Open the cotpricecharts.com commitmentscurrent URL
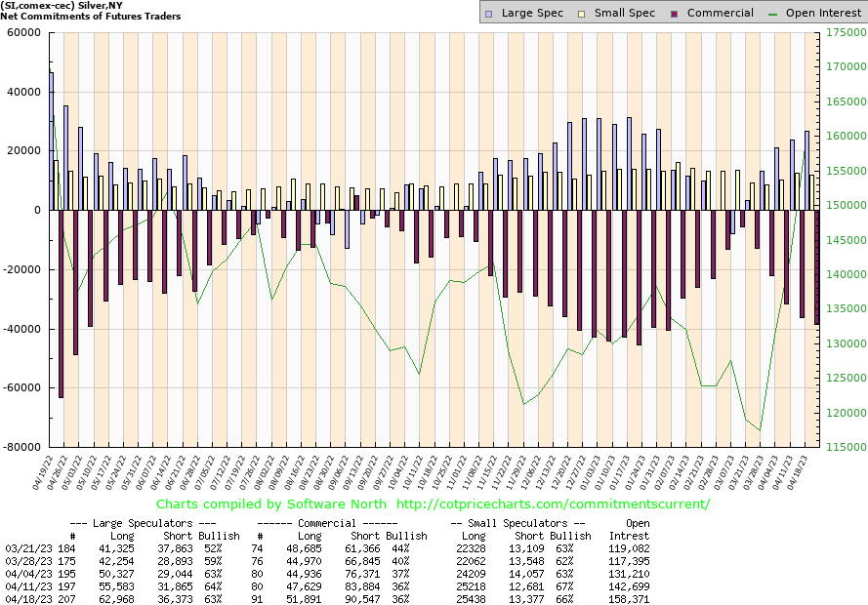The height and width of the screenshot is (605, 868). (554, 504)
